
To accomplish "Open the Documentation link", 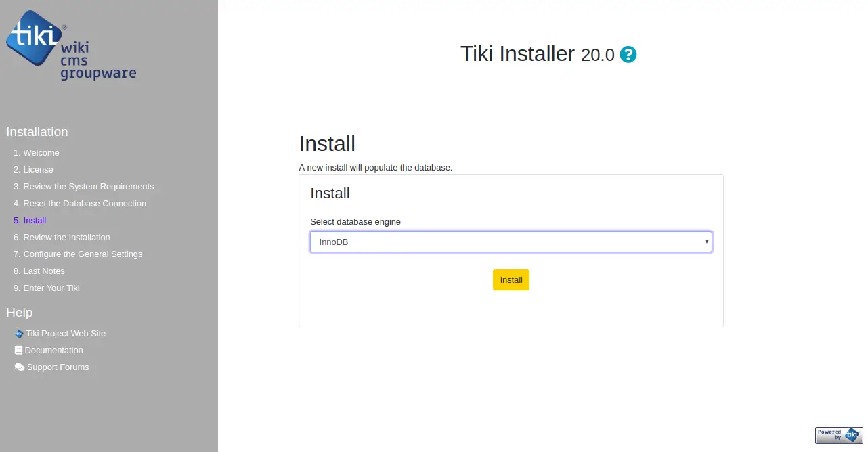I will [54, 351].
